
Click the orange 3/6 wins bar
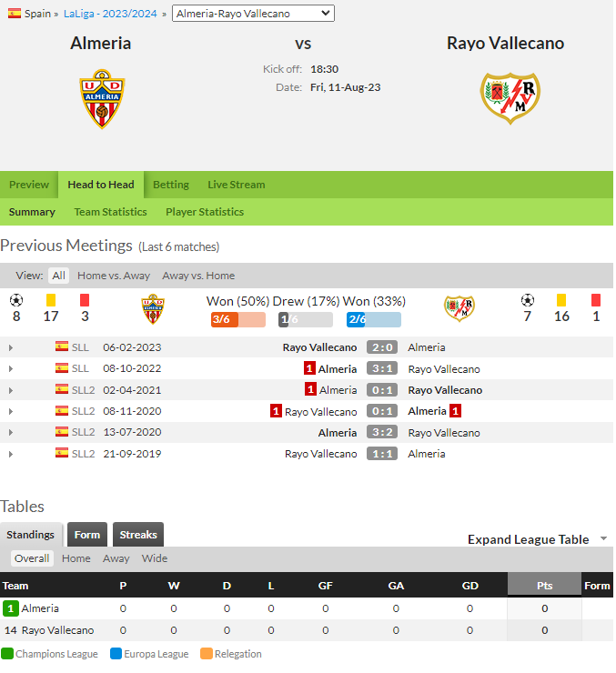click(x=238, y=320)
